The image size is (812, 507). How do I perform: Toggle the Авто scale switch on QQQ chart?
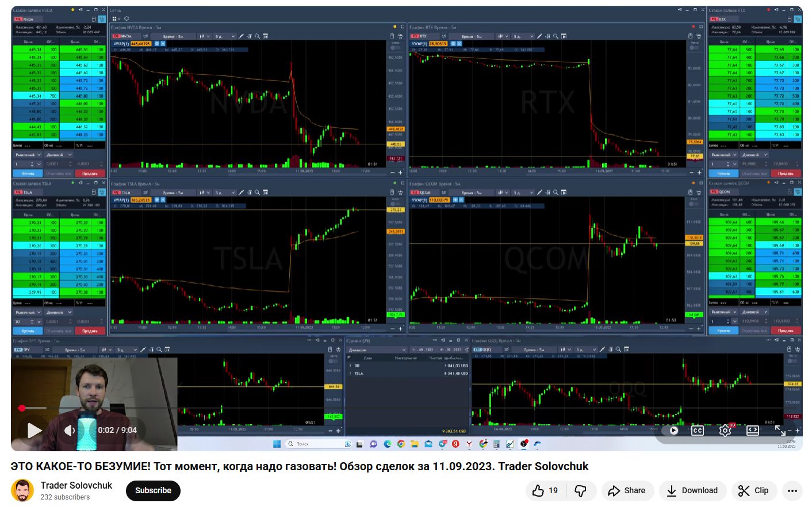tap(792, 360)
